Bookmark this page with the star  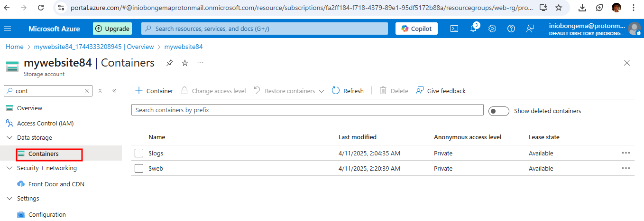point(559,8)
